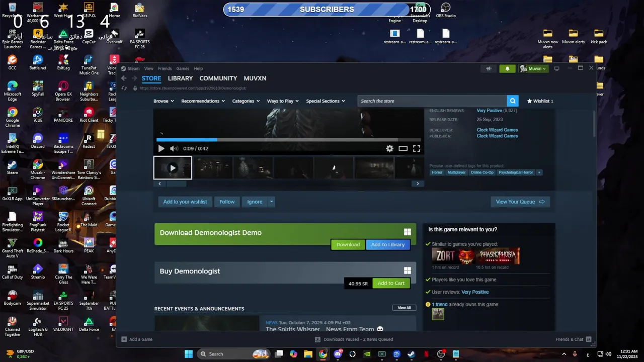Image resolution: width=644 pixels, height=362 pixels.
Task: Select Logitech G HUB desktop icon
Action: (38, 326)
